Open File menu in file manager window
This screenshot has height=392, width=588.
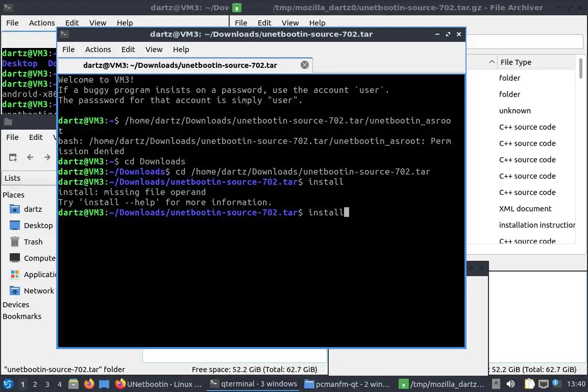point(12,137)
